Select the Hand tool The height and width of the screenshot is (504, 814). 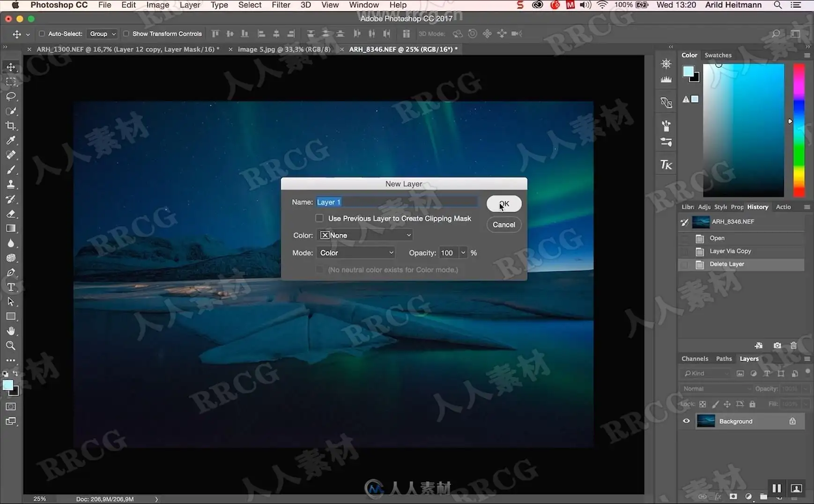(11, 331)
